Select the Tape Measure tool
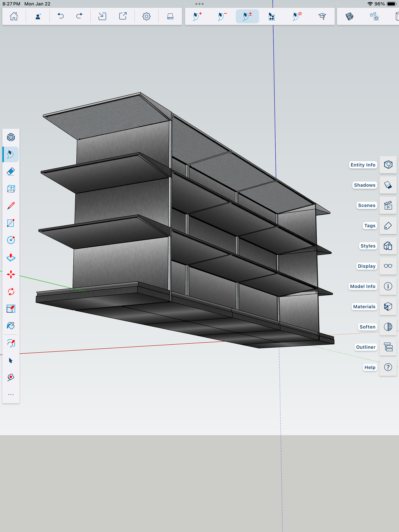The image size is (399, 532). click(11, 377)
